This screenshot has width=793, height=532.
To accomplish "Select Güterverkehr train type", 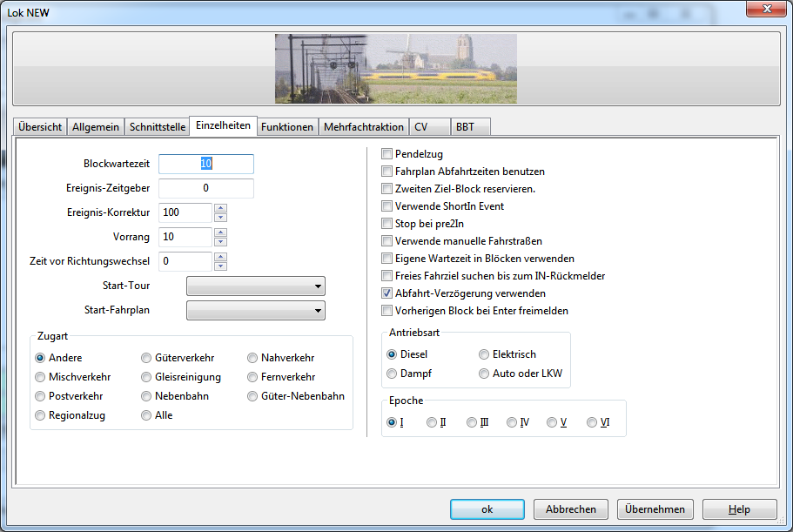I will click(146, 358).
